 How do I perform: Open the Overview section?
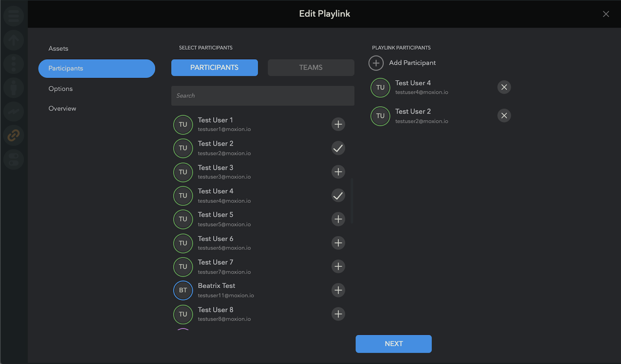click(x=62, y=109)
